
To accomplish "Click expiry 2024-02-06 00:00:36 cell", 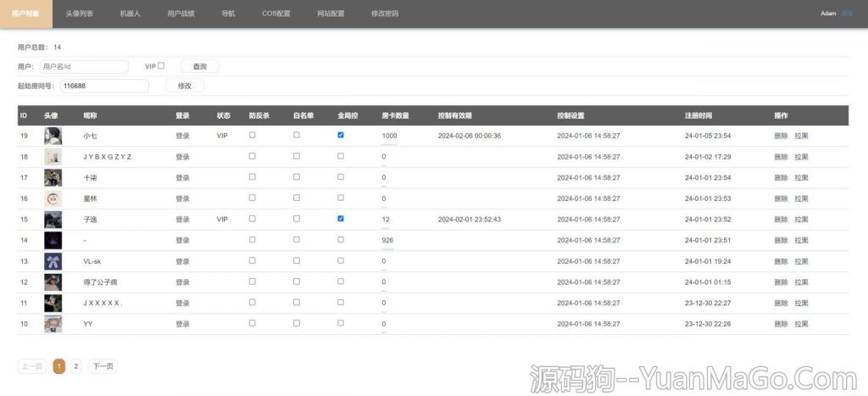I will (470, 136).
